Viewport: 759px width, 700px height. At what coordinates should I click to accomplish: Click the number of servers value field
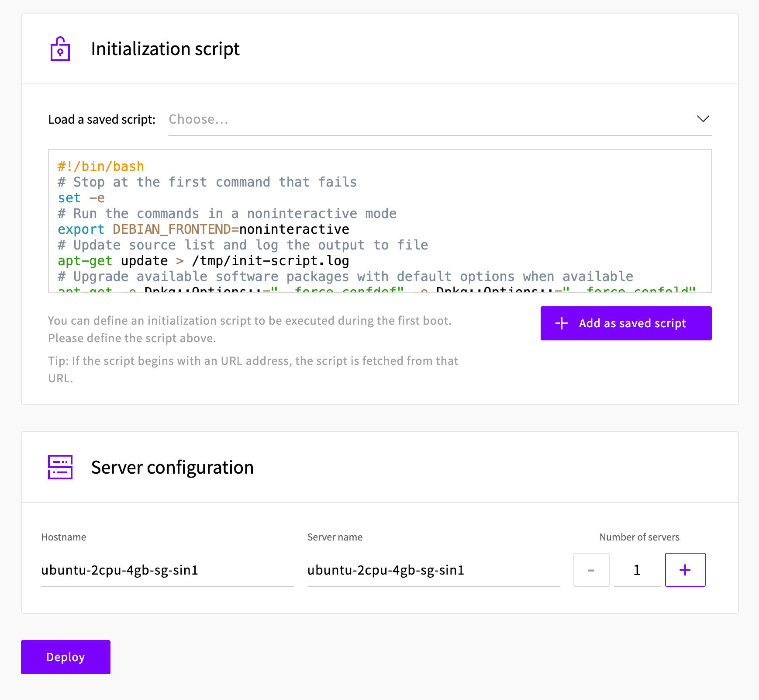point(637,570)
